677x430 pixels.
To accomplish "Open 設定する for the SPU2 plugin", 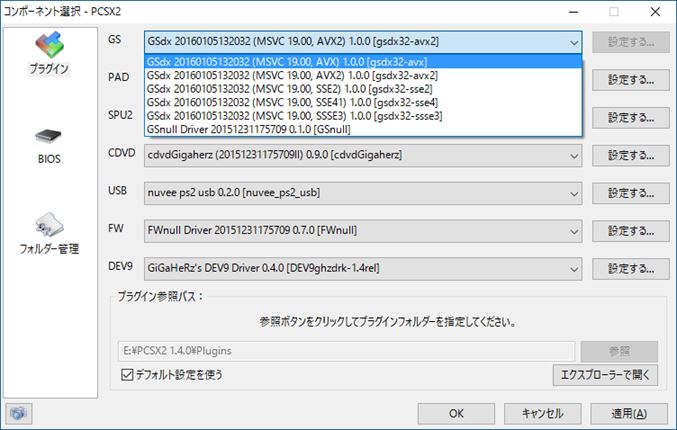I will (x=630, y=117).
